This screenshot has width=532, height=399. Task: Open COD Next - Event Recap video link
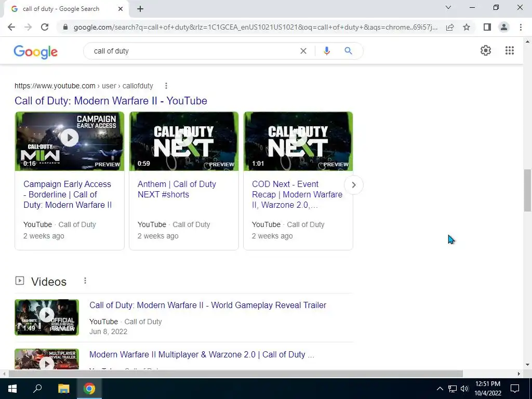[x=297, y=194]
